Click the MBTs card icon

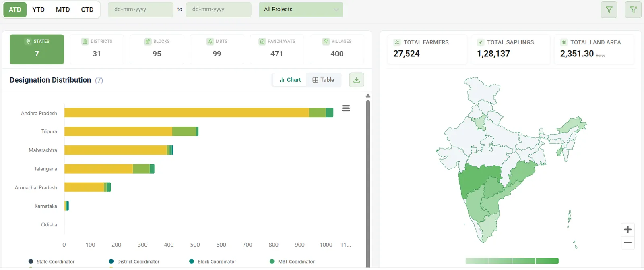(210, 42)
